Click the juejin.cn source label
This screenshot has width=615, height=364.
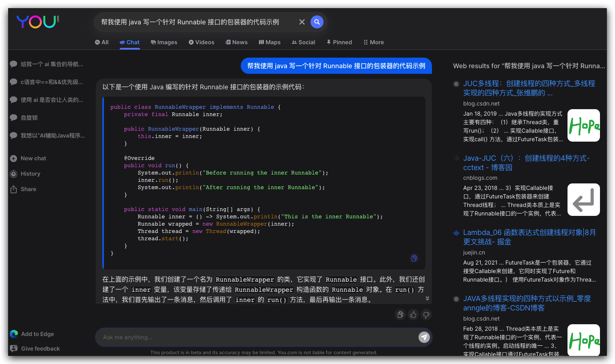[474, 252]
